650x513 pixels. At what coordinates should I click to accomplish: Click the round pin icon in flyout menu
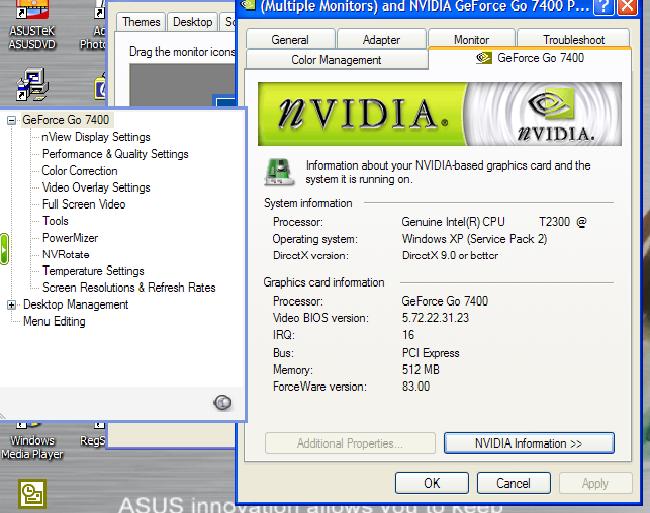222,402
